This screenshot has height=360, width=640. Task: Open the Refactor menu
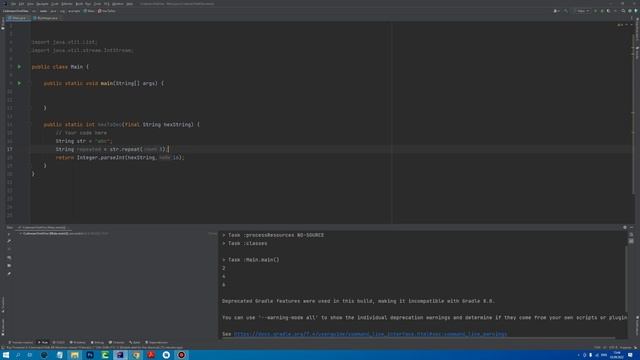click(67, 4)
